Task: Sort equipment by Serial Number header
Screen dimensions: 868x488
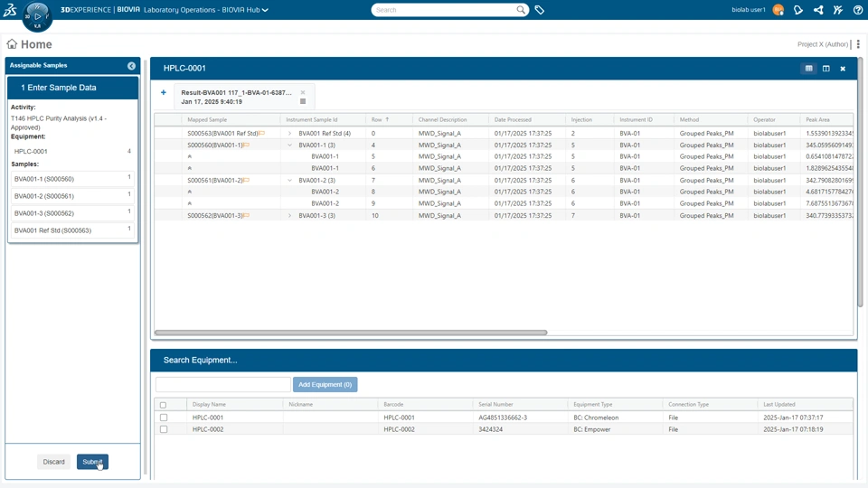Action: click(x=495, y=405)
